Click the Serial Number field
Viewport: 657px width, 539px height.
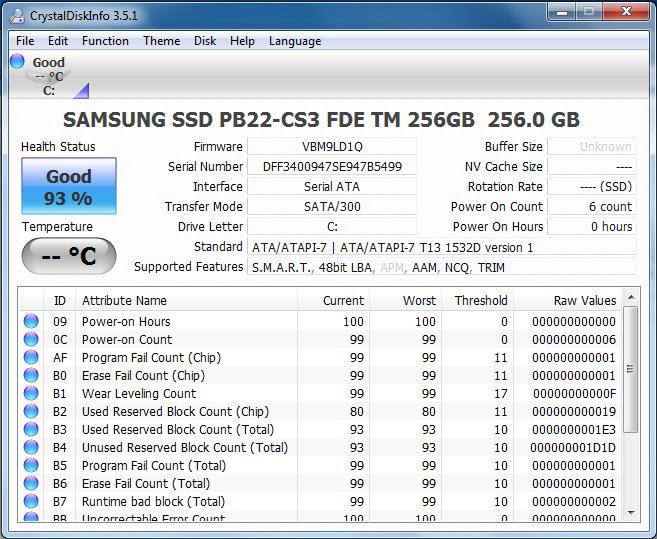click(x=332, y=166)
